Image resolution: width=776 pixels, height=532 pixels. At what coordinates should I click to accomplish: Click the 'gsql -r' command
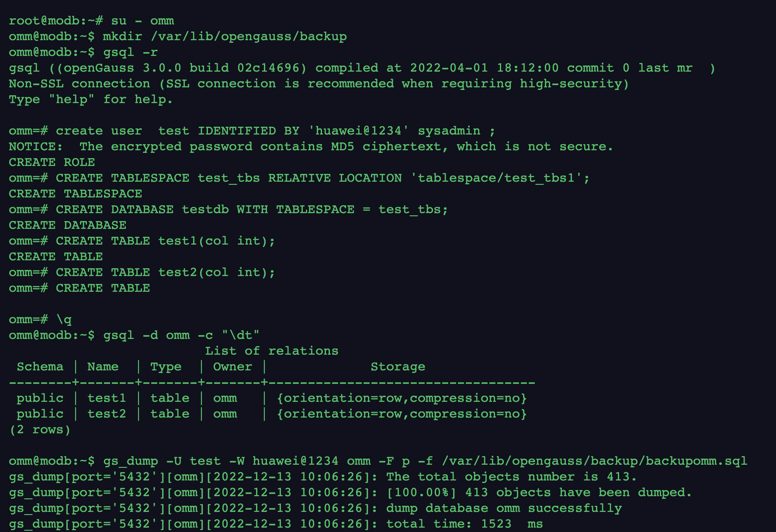(130, 52)
